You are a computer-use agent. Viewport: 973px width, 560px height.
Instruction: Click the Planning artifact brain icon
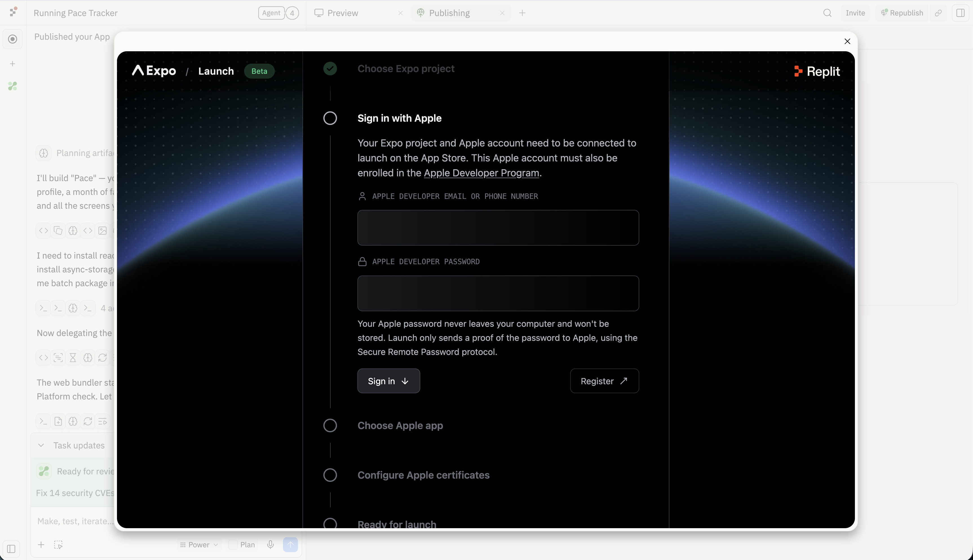pyautogui.click(x=44, y=153)
